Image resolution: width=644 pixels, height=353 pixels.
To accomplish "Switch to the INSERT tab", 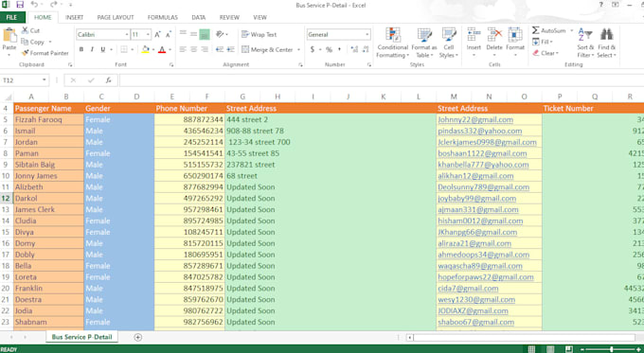I will pos(74,17).
